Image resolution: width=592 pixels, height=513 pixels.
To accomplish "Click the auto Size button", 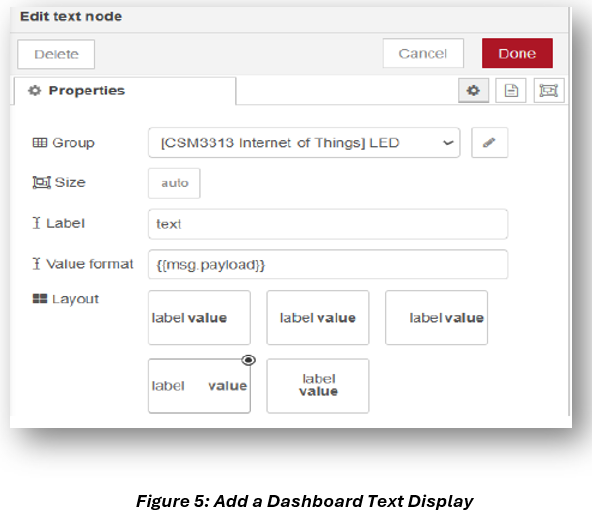I will coord(174,183).
